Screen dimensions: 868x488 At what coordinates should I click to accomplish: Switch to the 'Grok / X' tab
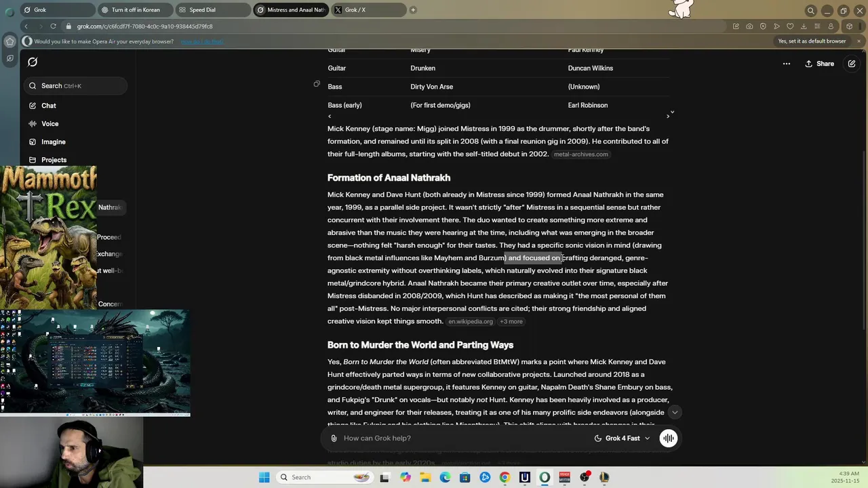point(368,10)
